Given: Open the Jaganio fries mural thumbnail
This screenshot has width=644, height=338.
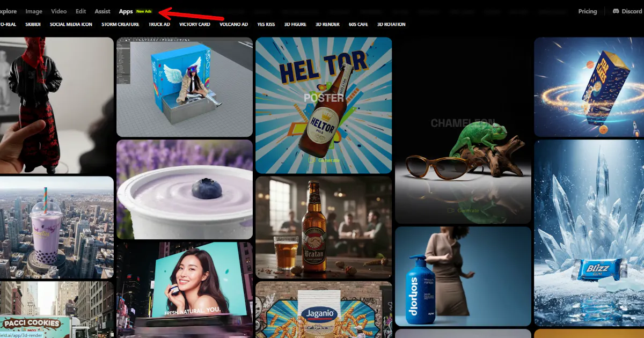Looking at the screenshot, I should pyautogui.click(x=324, y=310).
